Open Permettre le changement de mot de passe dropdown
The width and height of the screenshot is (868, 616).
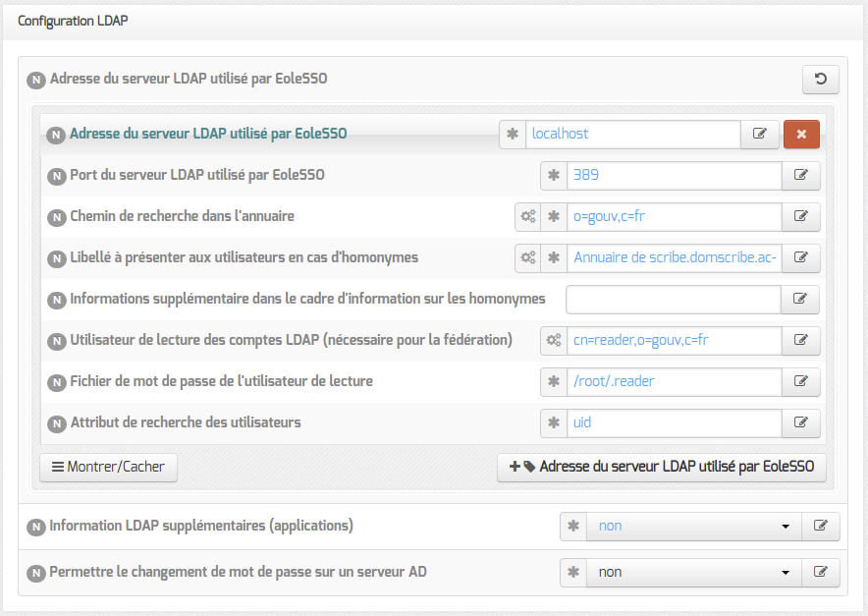pyautogui.click(x=694, y=573)
